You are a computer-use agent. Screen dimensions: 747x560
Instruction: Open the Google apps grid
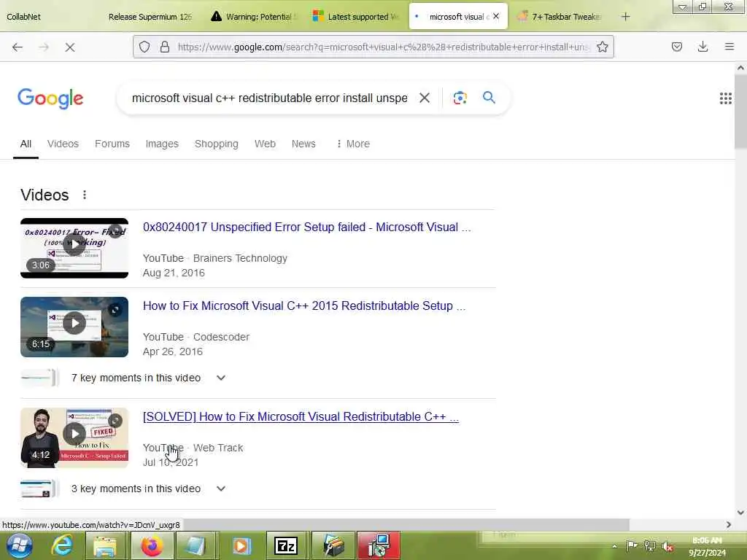pos(726,98)
